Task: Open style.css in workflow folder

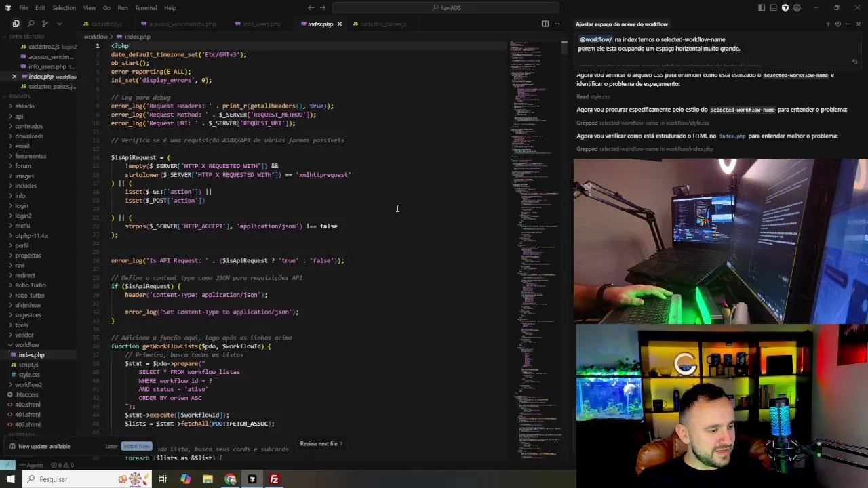Action: click(29, 375)
